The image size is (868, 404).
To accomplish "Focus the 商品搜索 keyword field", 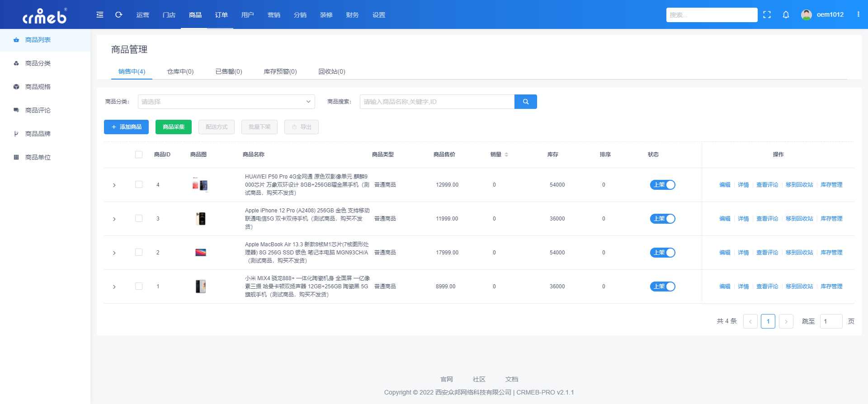I will 437,102.
